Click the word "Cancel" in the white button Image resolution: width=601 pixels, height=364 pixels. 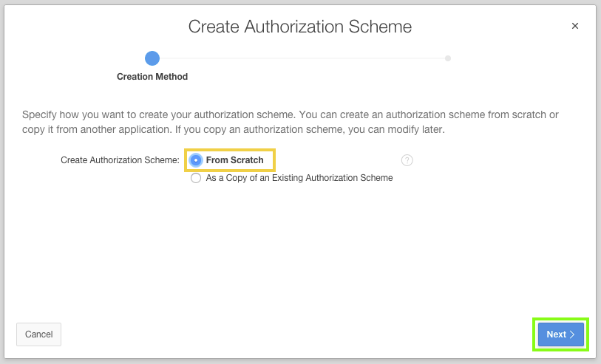click(39, 334)
